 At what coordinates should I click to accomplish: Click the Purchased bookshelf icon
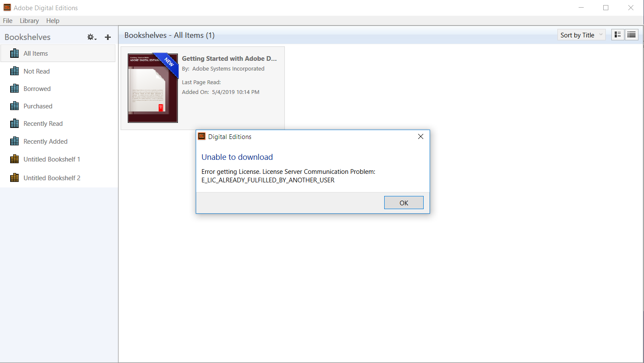coord(14,106)
